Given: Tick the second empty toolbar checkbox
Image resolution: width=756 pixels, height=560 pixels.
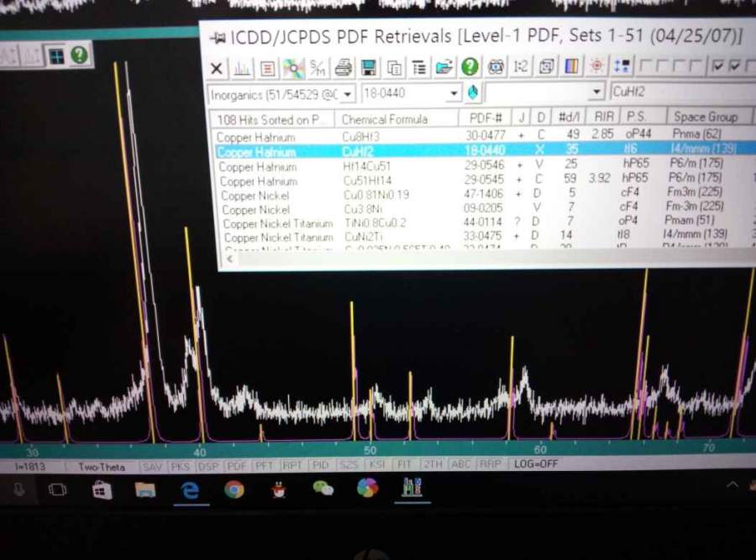Looking at the screenshot, I should tap(663, 65).
